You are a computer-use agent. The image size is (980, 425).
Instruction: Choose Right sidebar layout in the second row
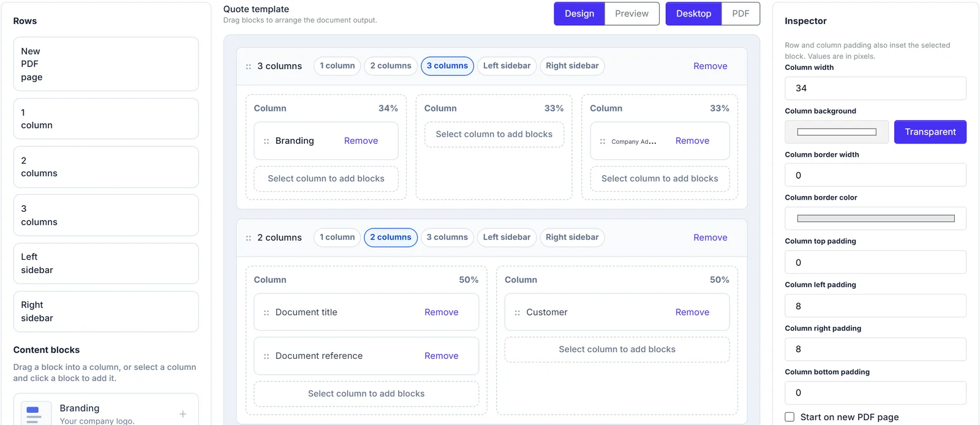click(572, 238)
